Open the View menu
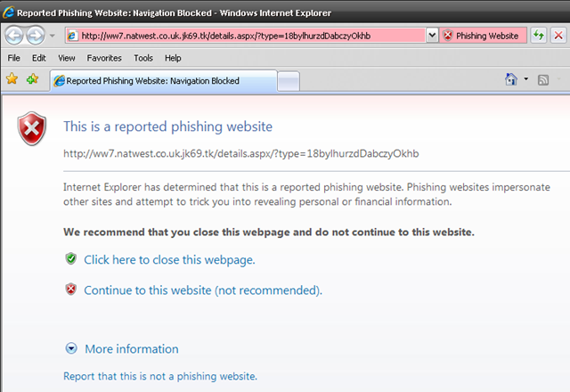The height and width of the screenshot is (392, 570). point(67,58)
